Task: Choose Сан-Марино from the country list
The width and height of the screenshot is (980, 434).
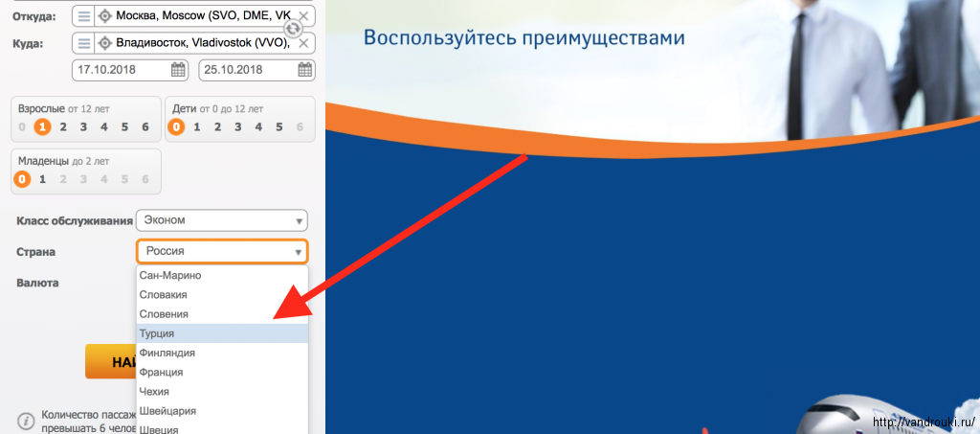Action: pos(222,275)
